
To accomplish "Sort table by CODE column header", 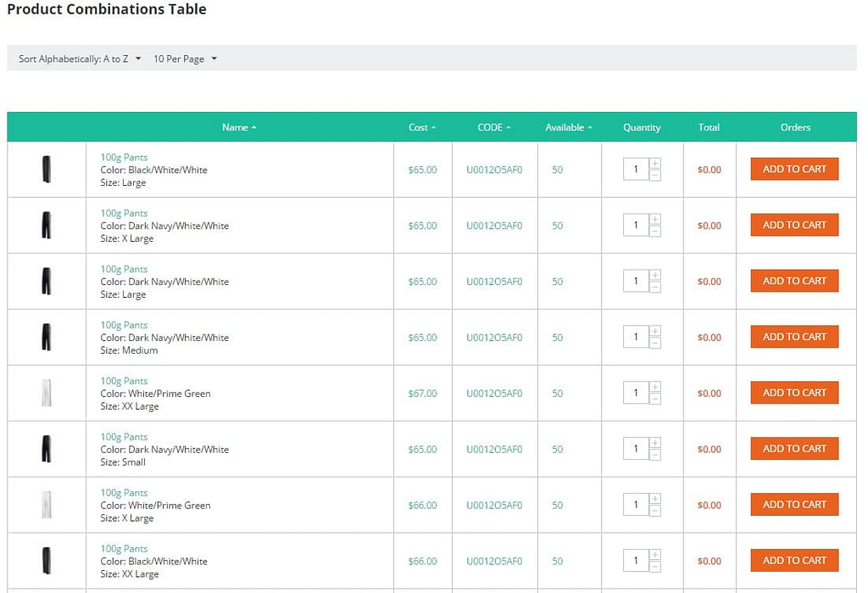I will click(x=494, y=127).
